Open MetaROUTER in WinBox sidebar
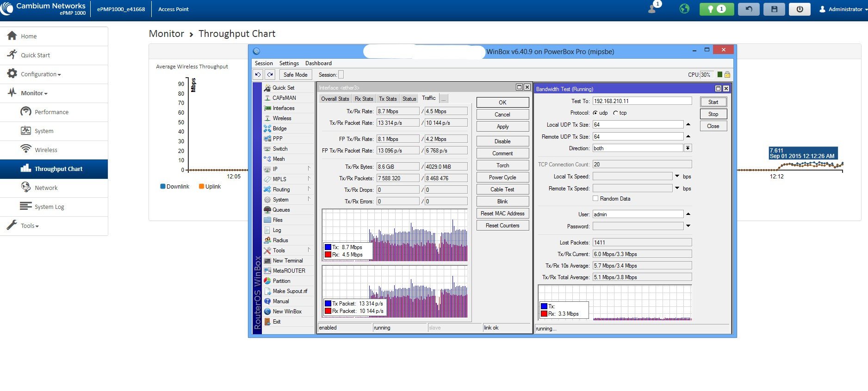The image size is (868, 391). pos(289,271)
